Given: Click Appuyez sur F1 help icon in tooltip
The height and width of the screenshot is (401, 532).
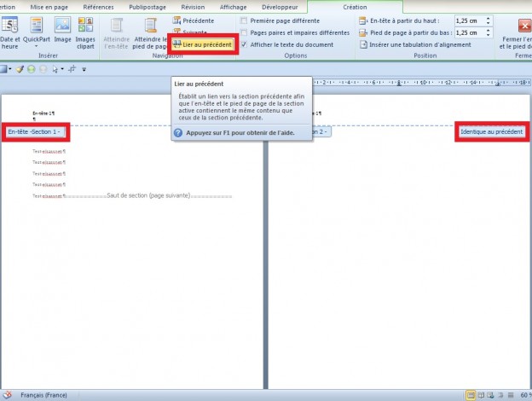Looking at the screenshot, I should [178, 133].
